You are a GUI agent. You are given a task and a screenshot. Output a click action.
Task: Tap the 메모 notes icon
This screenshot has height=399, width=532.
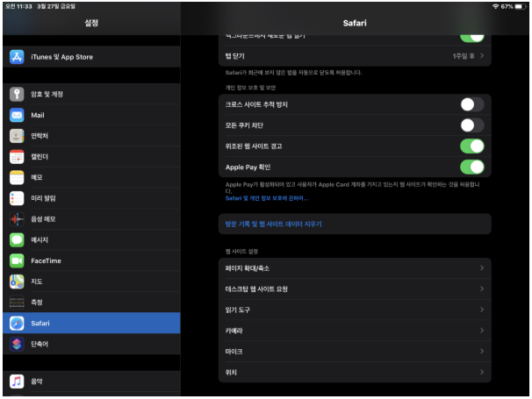17,177
